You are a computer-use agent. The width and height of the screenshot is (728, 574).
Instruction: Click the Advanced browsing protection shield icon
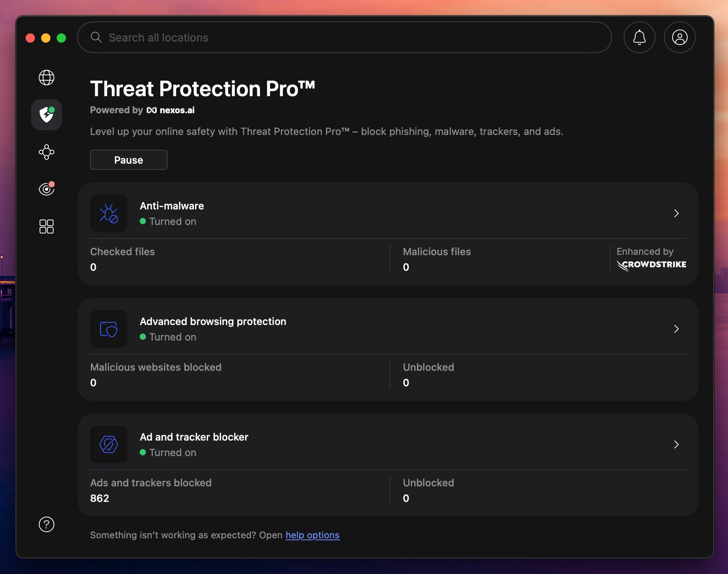(x=109, y=329)
